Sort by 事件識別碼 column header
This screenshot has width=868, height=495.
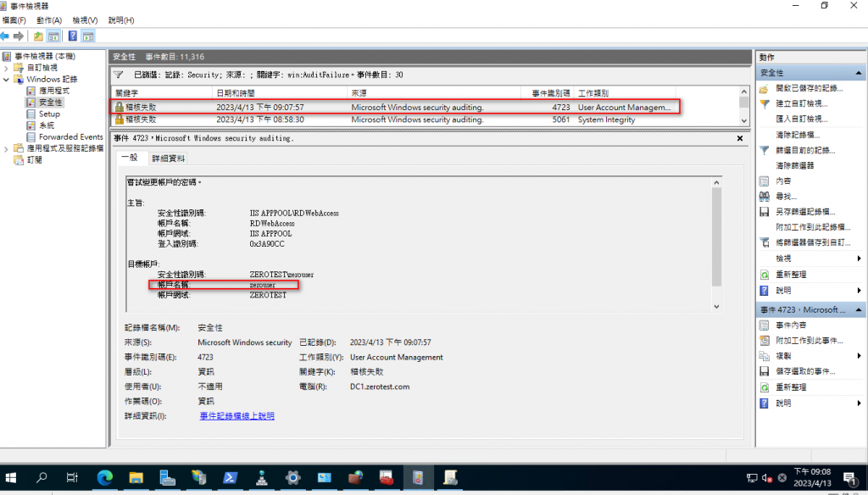coord(547,93)
